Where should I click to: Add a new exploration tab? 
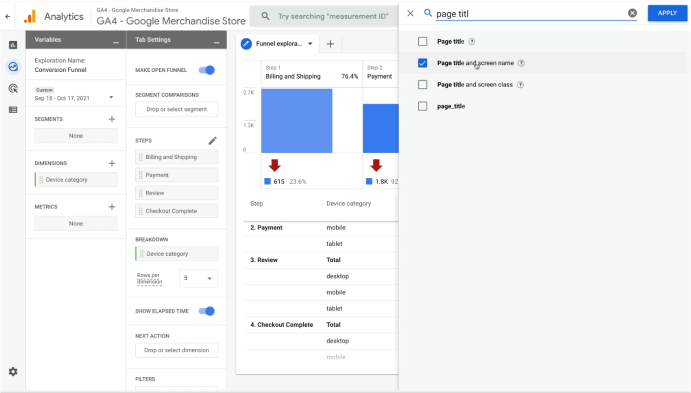[x=330, y=44]
